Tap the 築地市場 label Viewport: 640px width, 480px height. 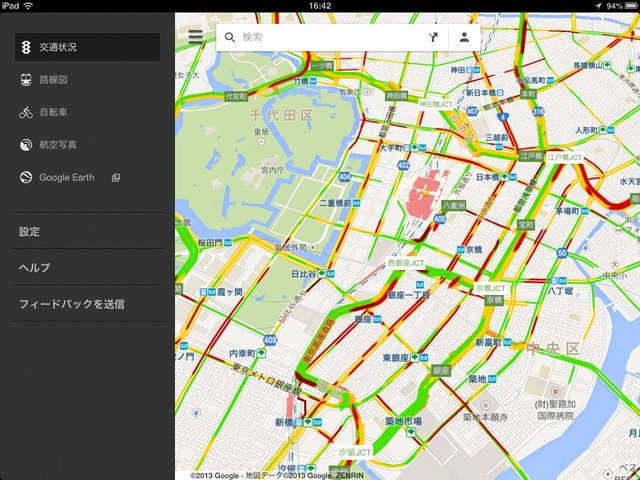click(x=403, y=421)
